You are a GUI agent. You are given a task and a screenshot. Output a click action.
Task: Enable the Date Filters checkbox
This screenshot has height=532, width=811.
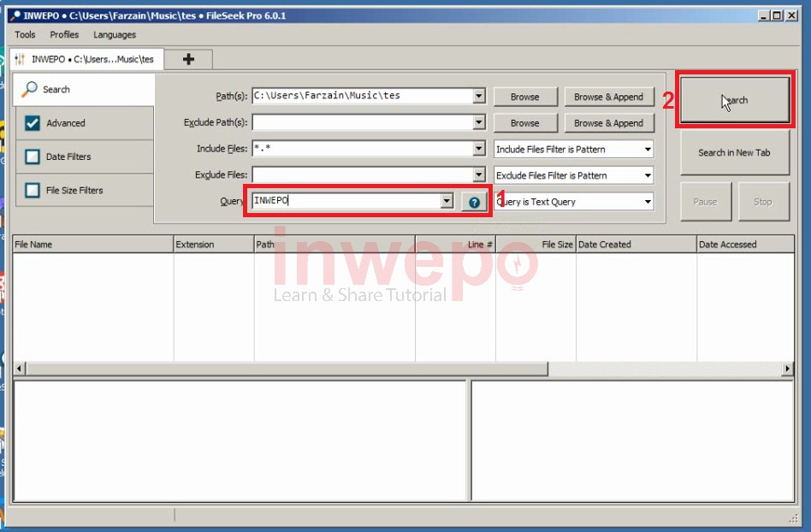(32, 157)
